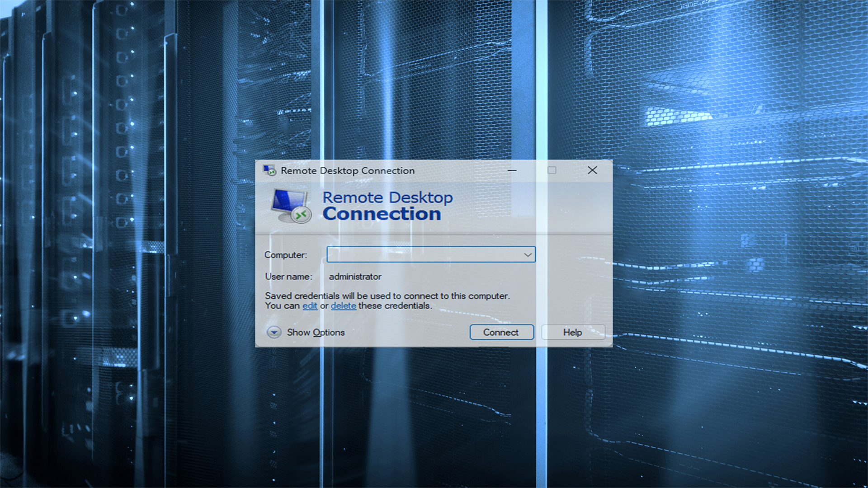868x488 pixels.
Task: Close the Remote Desktop Connection dialog
Action: click(x=592, y=170)
